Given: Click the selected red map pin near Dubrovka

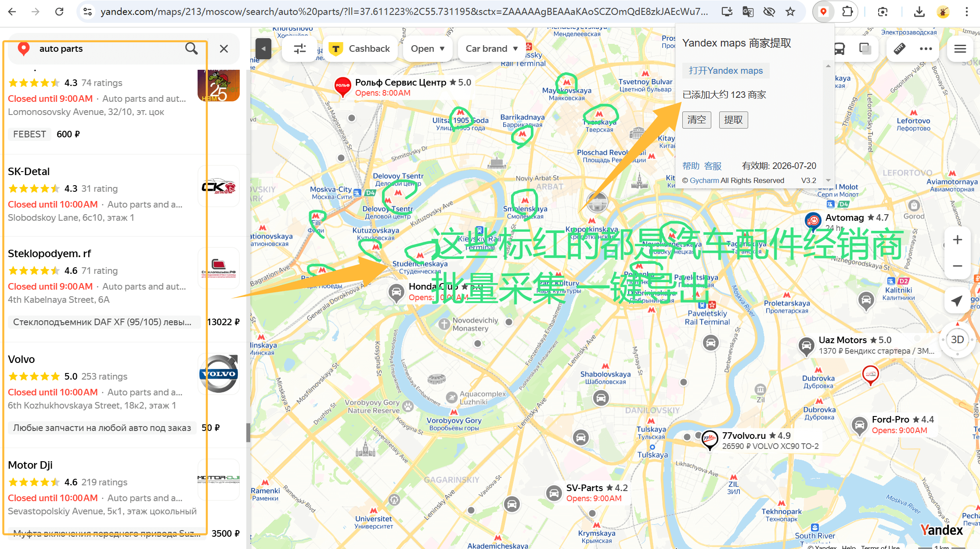Looking at the screenshot, I should click(x=870, y=375).
